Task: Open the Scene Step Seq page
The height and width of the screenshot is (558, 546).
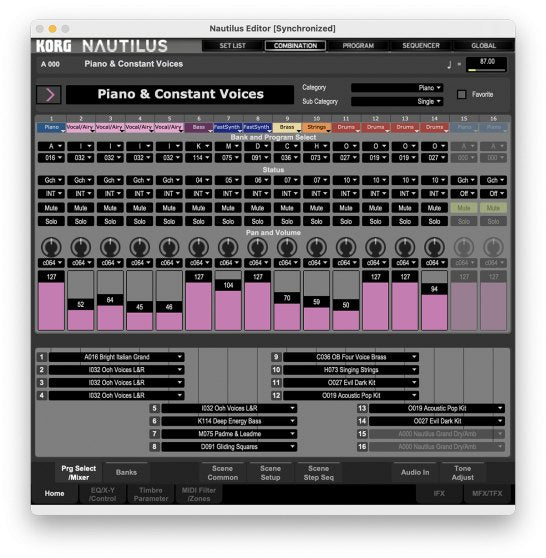Action: [x=319, y=473]
